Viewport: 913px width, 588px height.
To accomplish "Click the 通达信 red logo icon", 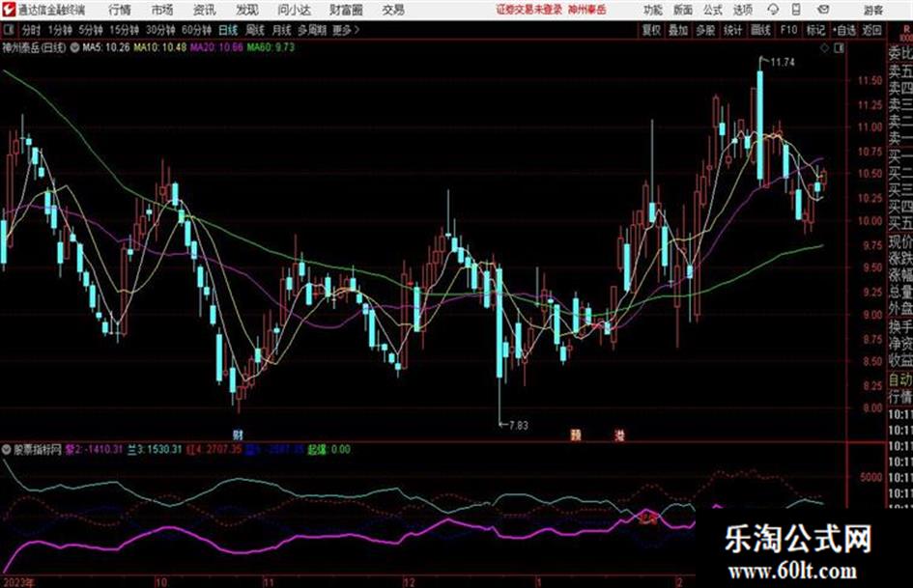I will (9, 10).
